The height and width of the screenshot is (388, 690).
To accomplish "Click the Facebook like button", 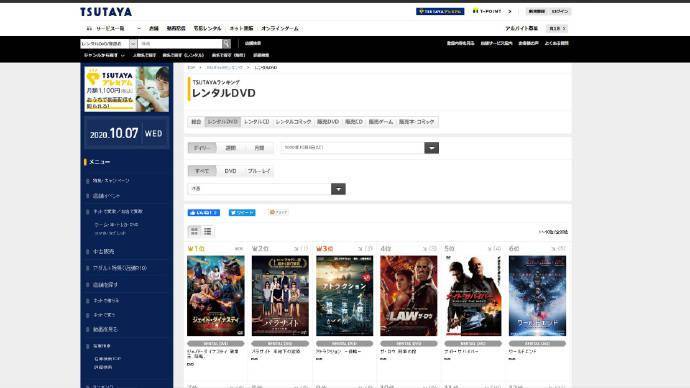I will 204,212.
